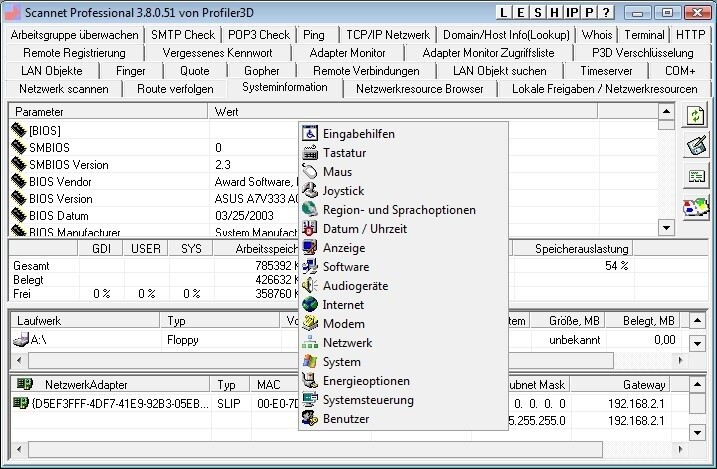Click the SMBIOS Version chip icon
Image resolution: width=717 pixels, height=469 pixels.
19,165
